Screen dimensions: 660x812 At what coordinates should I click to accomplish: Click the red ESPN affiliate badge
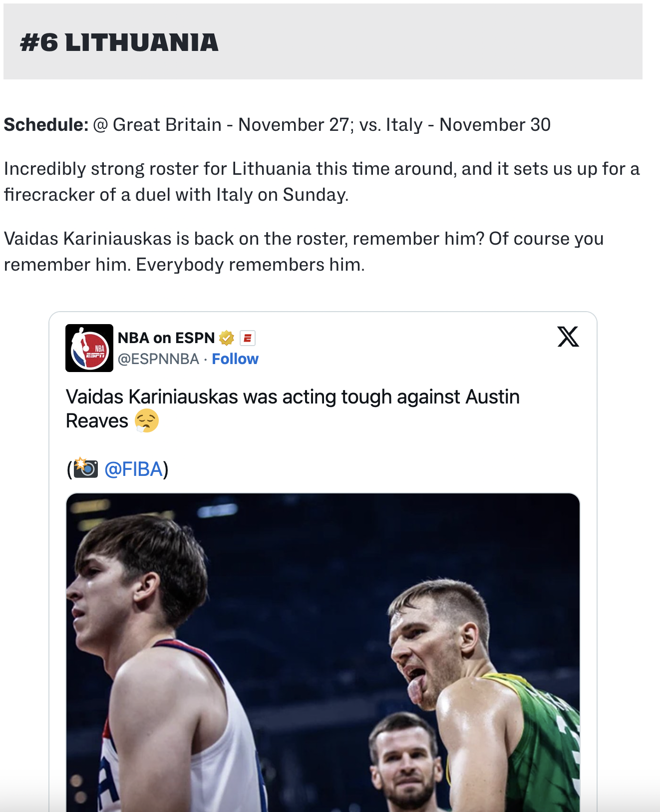pyautogui.click(x=248, y=338)
